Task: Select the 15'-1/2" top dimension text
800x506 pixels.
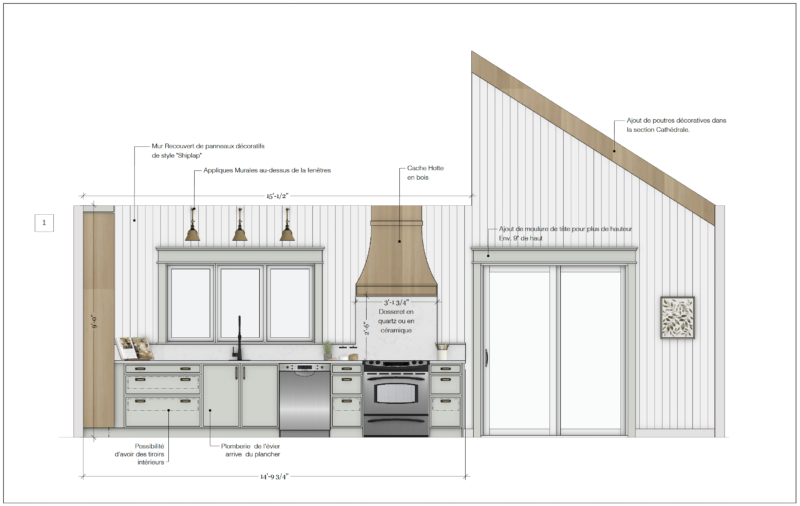Action: pos(277,196)
